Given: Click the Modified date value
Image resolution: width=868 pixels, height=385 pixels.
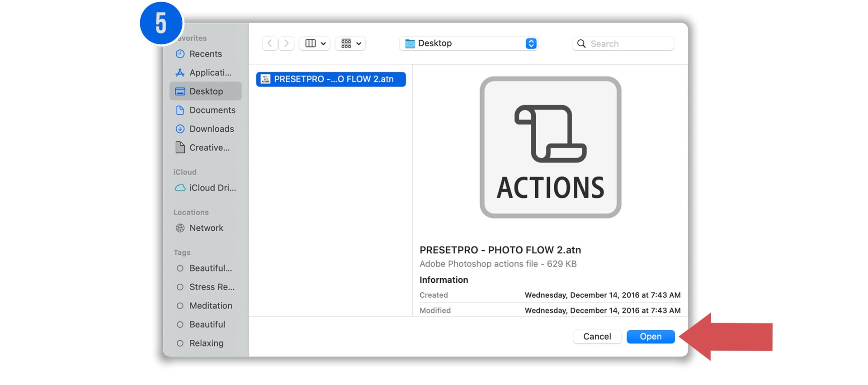Looking at the screenshot, I should (603, 310).
